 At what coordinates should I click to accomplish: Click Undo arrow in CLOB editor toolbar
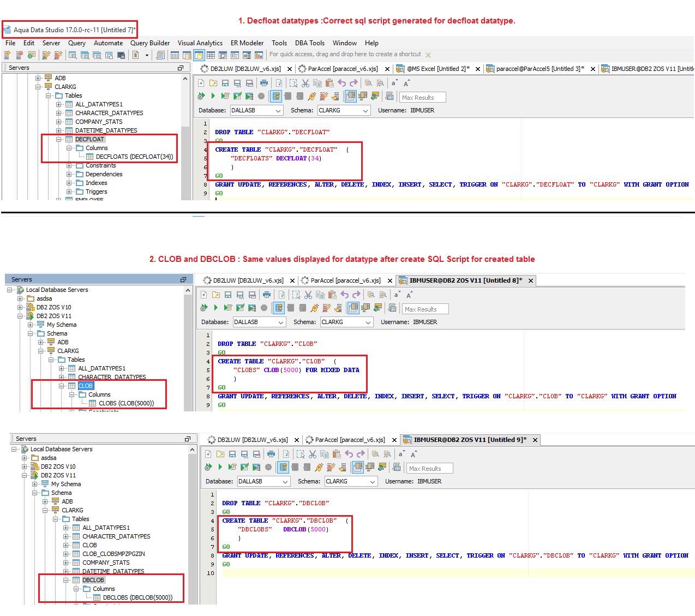point(344,295)
